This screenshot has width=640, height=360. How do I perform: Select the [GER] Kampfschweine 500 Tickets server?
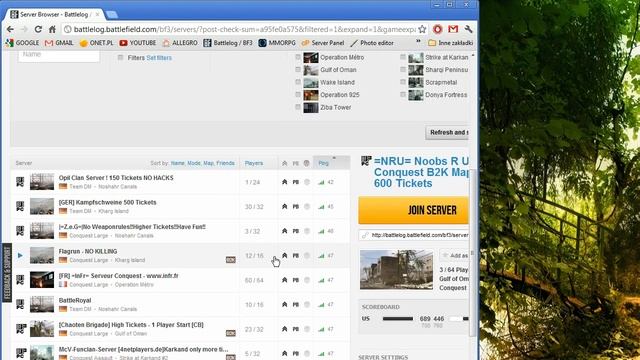[180, 207]
